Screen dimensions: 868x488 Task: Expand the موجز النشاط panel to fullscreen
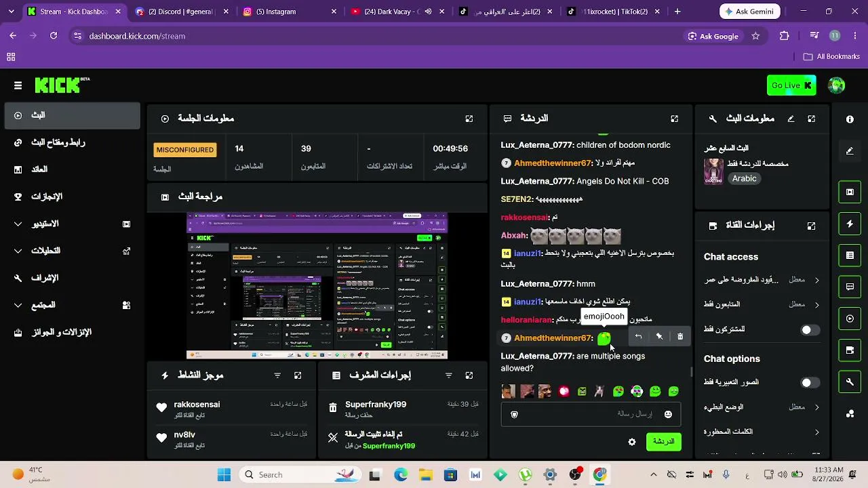[298, 375]
